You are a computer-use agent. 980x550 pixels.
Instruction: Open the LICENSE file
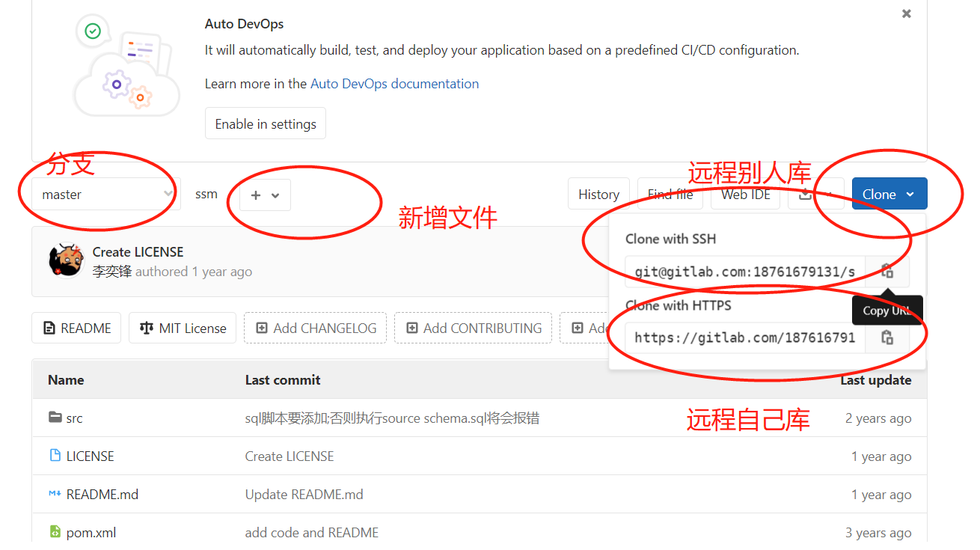[90, 456]
